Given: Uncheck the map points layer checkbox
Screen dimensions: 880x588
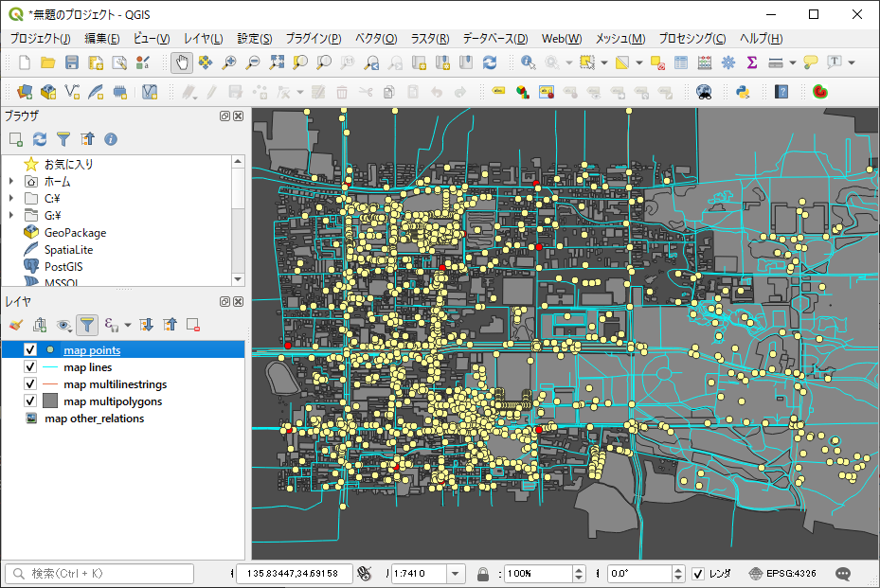Looking at the screenshot, I should click(30, 350).
